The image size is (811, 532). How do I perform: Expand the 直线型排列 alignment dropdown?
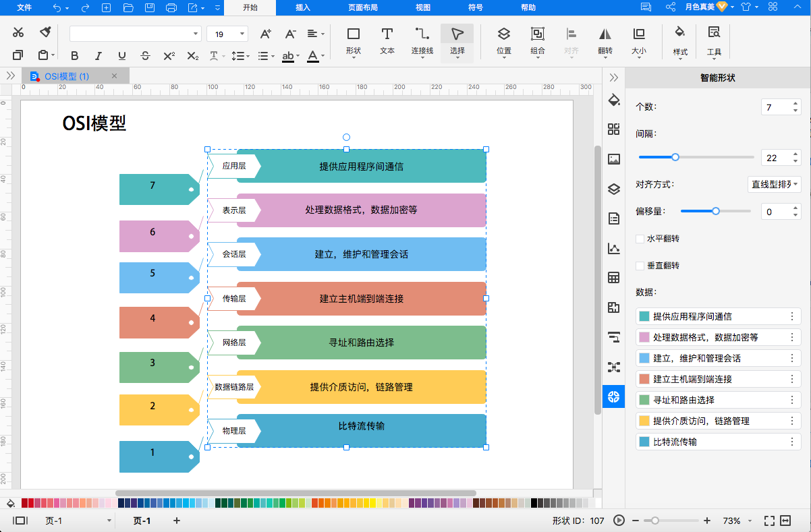(x=775, y=184)
